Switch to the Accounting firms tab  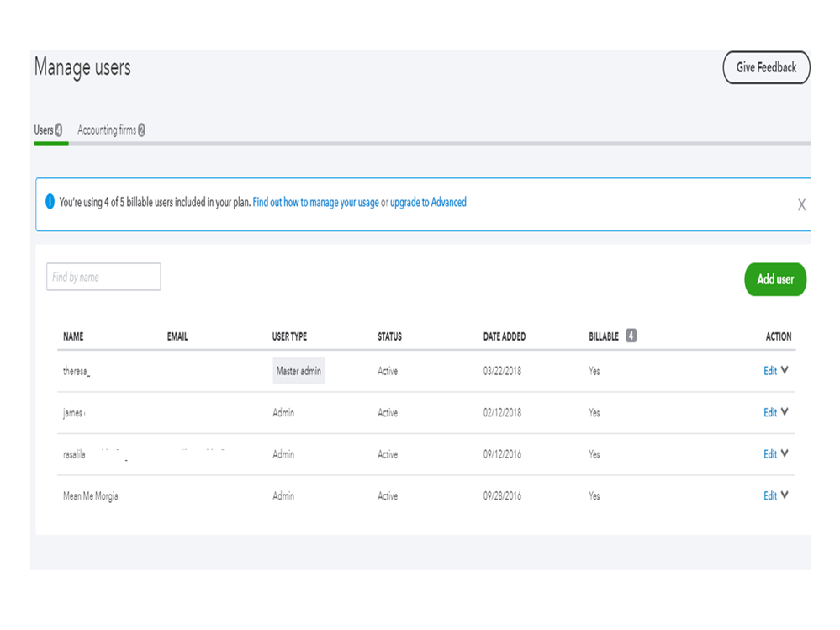pos(111,130)
